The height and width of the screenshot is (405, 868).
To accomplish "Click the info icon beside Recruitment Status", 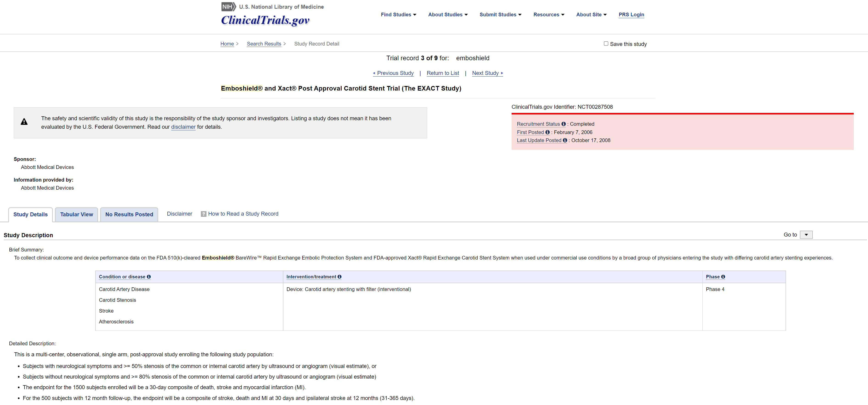I will point(563,124).
